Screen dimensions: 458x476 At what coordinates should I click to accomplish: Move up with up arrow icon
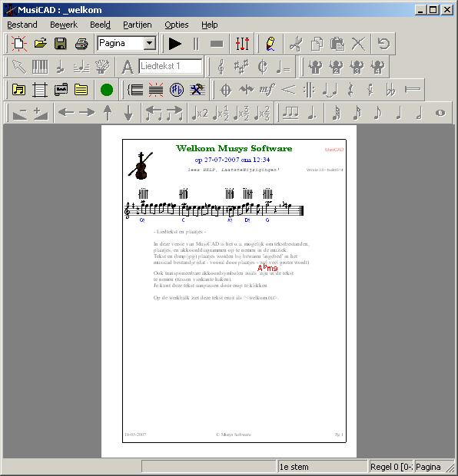[x=108, y=113]
